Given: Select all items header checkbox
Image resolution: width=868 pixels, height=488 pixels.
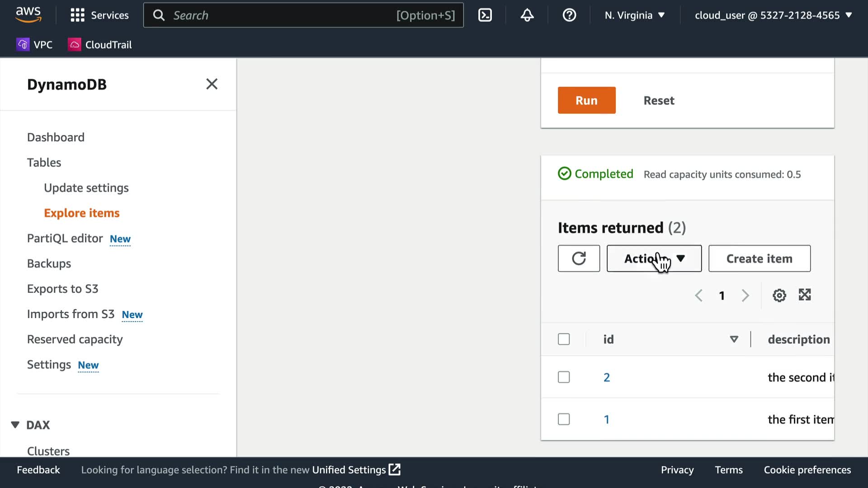Looking at the screenshot, I should (x=564, y=339).
